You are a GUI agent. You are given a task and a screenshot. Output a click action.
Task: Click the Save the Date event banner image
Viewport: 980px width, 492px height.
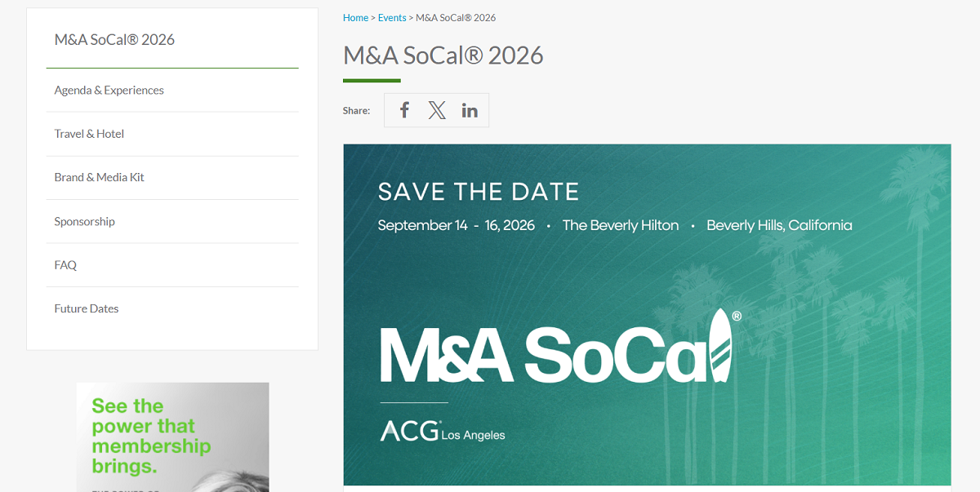[x=647, y=314]
